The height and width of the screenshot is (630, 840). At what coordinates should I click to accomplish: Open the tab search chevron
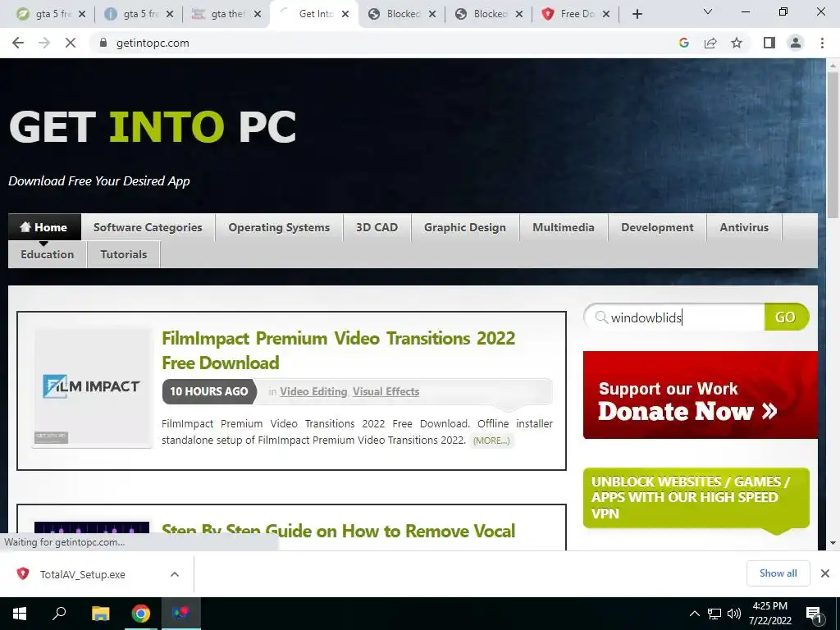(x=708, y=11)
